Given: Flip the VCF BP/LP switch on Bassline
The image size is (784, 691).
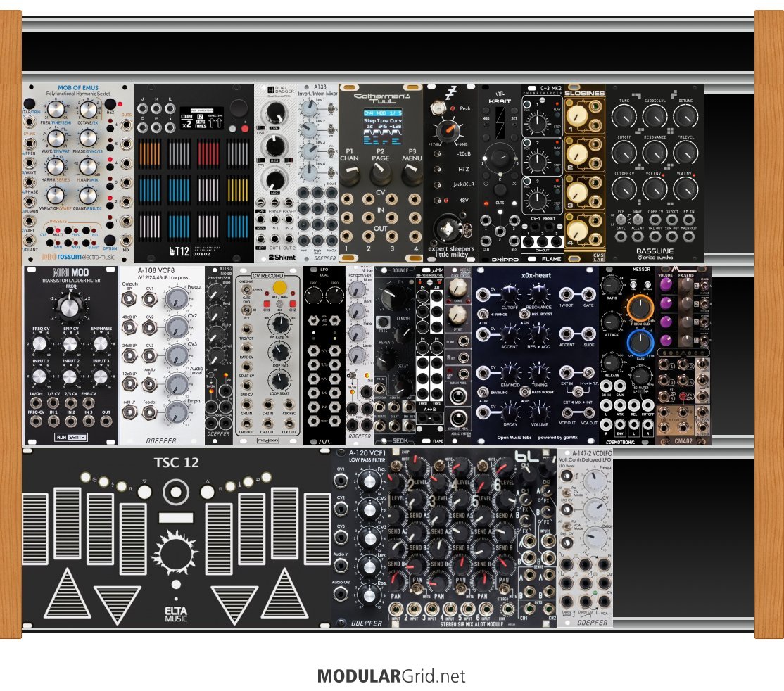Looking at the screenshot, I should (x=621, y=220).
